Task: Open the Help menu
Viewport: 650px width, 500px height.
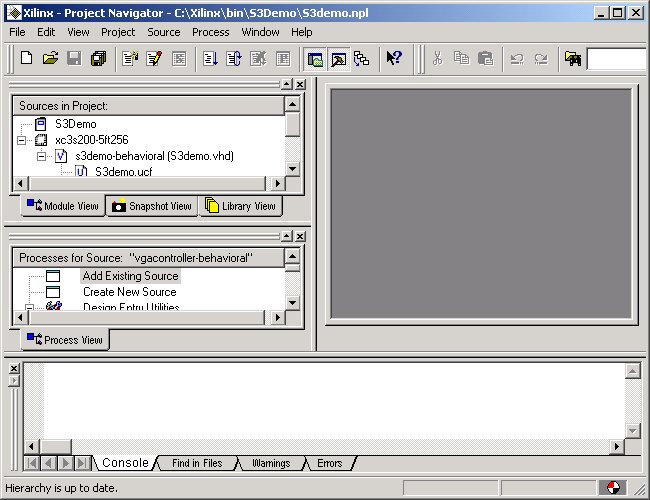Action: click(x=301, y=32)
